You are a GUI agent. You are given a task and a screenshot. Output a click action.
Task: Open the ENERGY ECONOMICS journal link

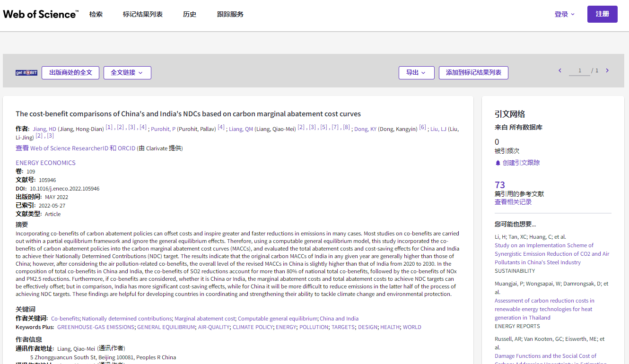coord(45,163)
